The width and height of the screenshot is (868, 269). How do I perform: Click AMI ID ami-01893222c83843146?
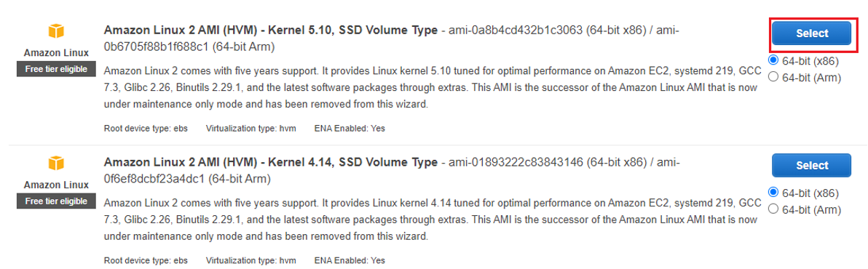coord(516,163)
